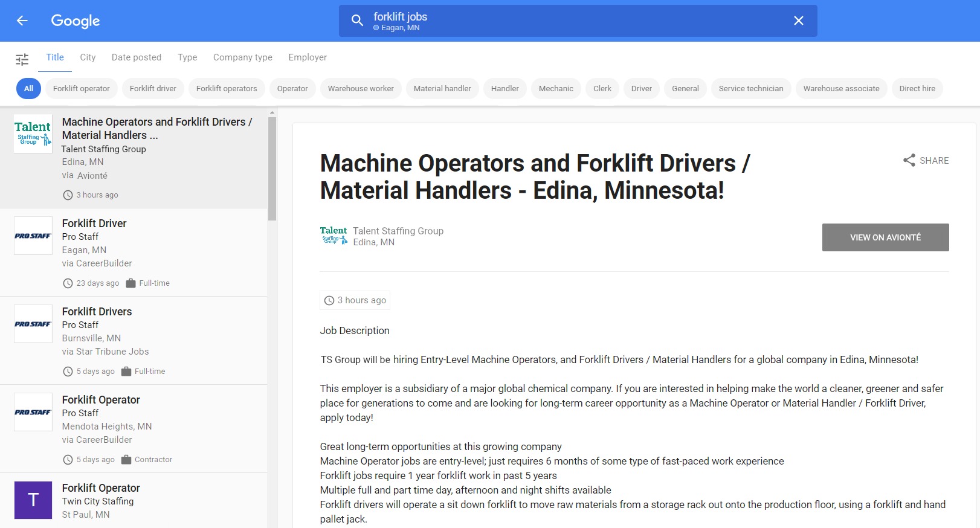Click the search magnifier icon
Viewport: 980px width, 528px height.
click(357, 21)
